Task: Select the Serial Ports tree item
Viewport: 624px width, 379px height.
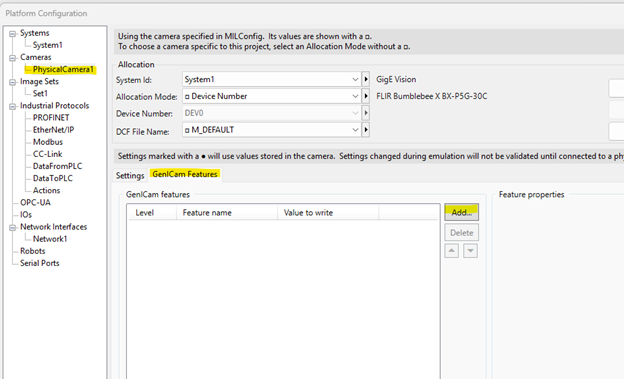Action: [40, 263]
